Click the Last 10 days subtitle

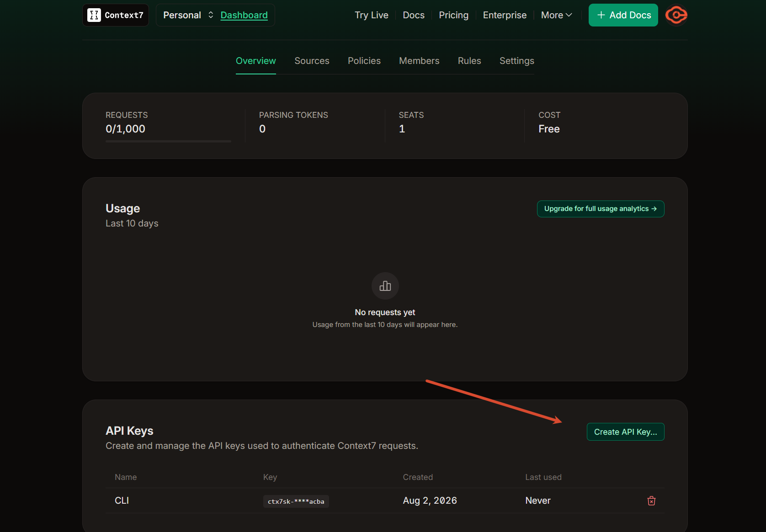point(132,223)
